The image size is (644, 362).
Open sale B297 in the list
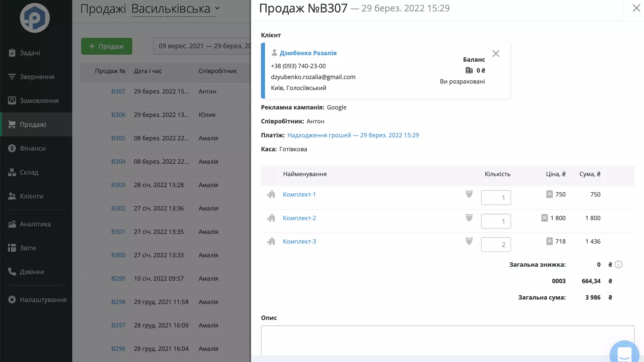(118, 325)
